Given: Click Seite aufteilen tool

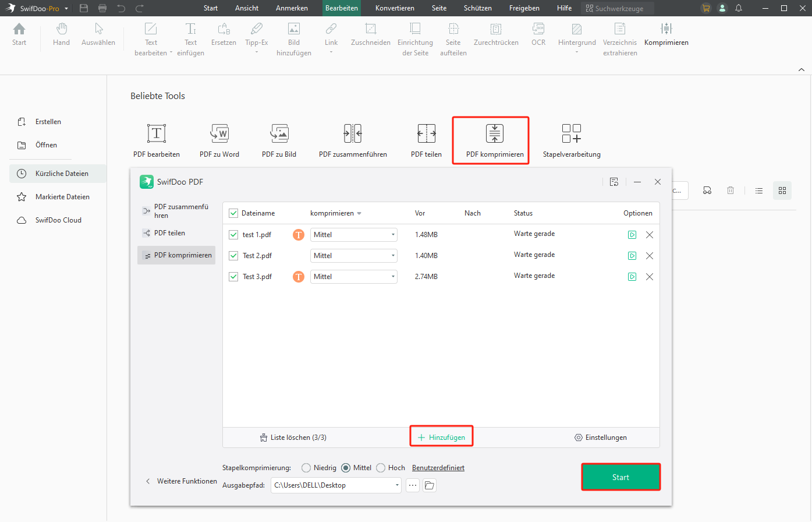Looking at the screenshot, I should pos(453,40).
